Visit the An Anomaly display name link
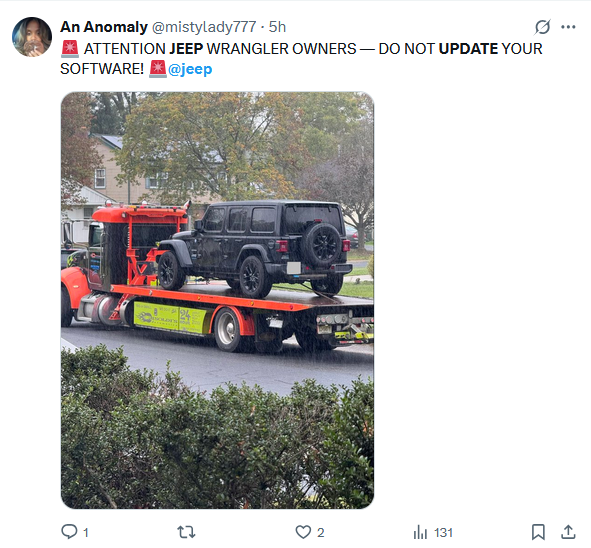 tap(104, 27)
